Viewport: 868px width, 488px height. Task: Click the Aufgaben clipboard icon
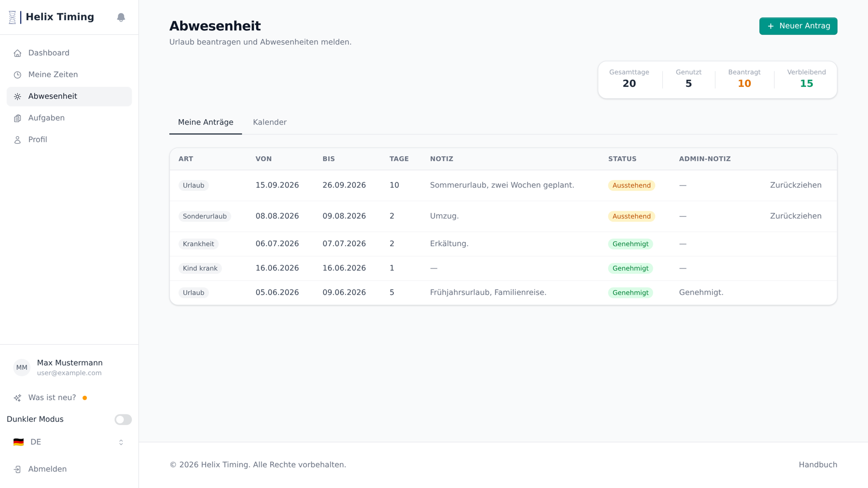[17, 118]
